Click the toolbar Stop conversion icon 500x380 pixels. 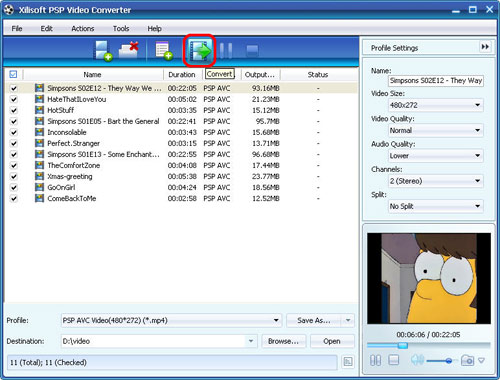point(252,51)
